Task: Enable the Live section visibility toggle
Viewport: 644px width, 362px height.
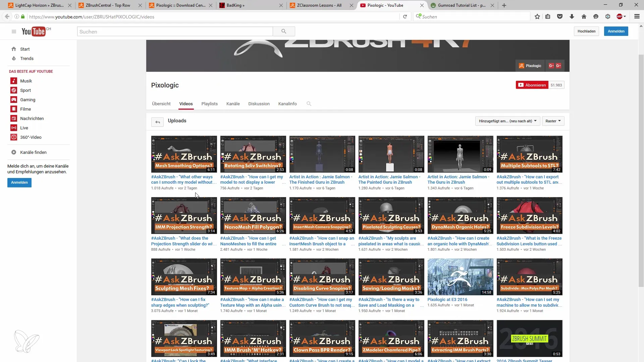Action: point(24,128)
